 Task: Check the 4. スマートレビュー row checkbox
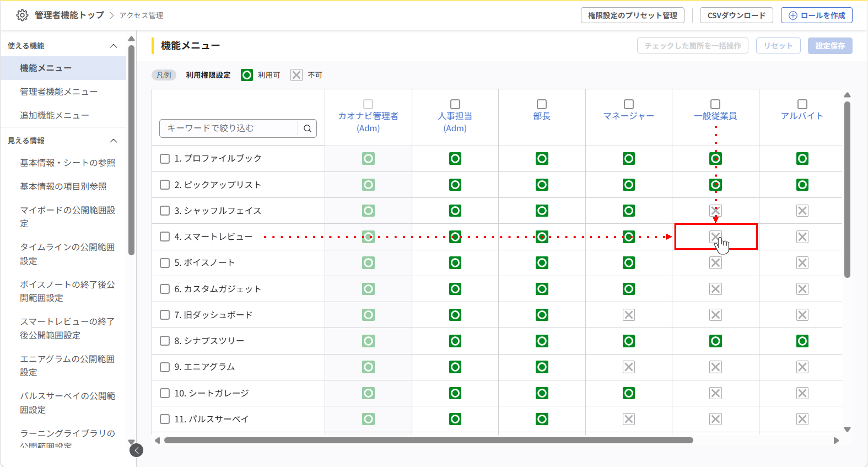pos(165,237)
